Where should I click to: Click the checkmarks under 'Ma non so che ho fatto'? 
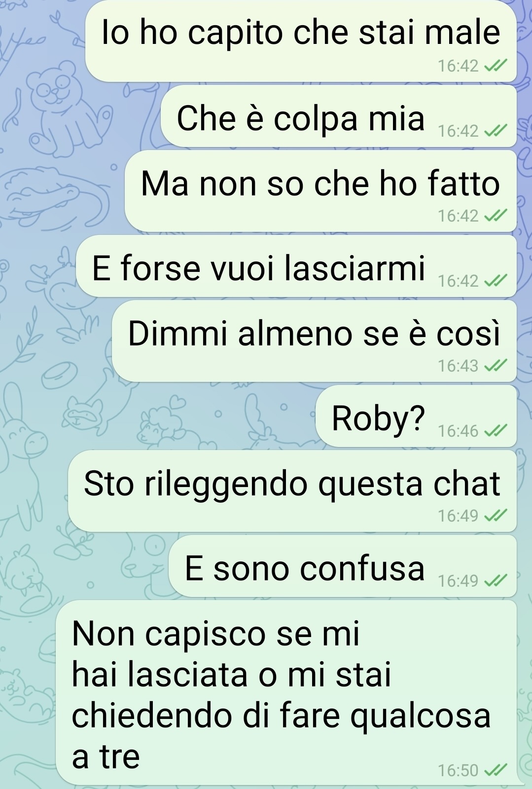[x=495, y=216]
